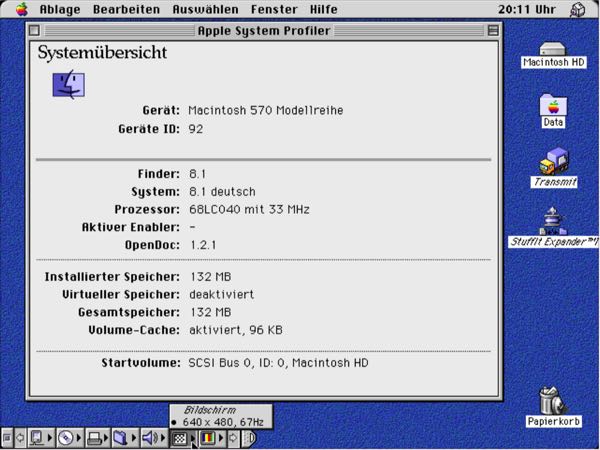
Task: Click the Prozessor label
Action: click(147, 210)
